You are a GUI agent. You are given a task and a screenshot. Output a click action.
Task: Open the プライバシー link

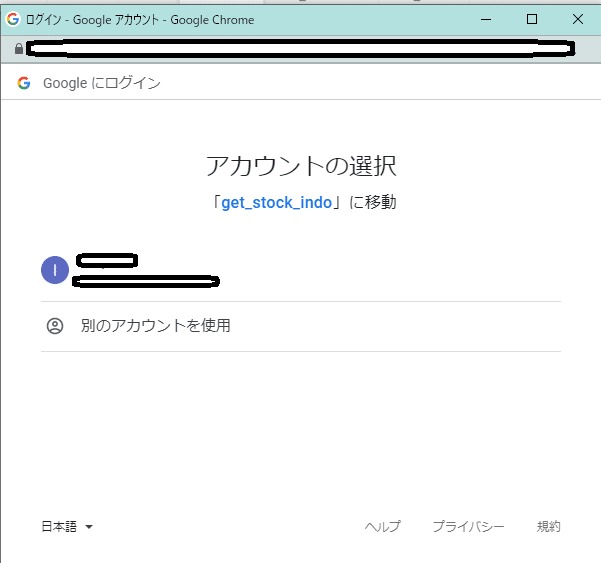click(x=468, y=526)
